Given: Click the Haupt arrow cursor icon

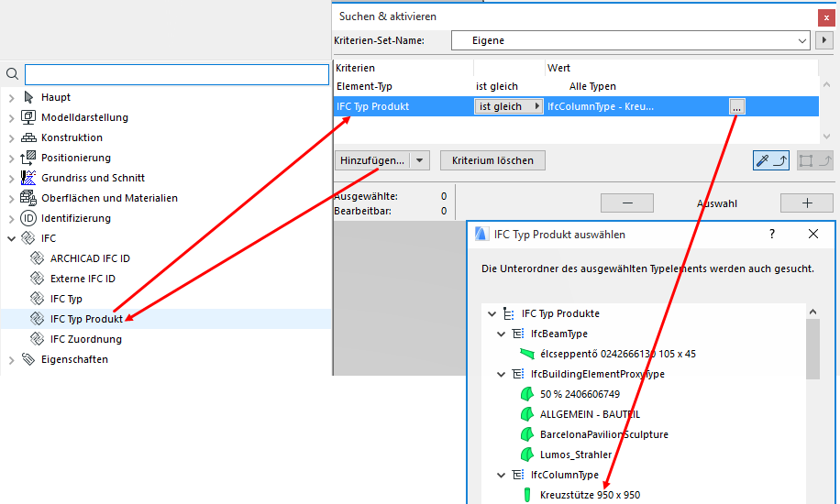Looking at the screenshot, I should click(x=28, y=97).
